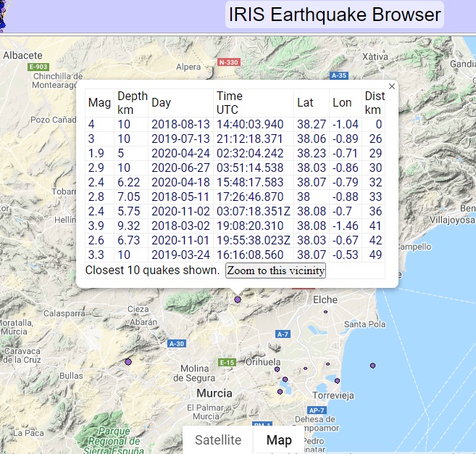Click time cell 14:40:03.940
Image resolution: width=476 pixels, height=454 pixels.
[x=250, y=124]
